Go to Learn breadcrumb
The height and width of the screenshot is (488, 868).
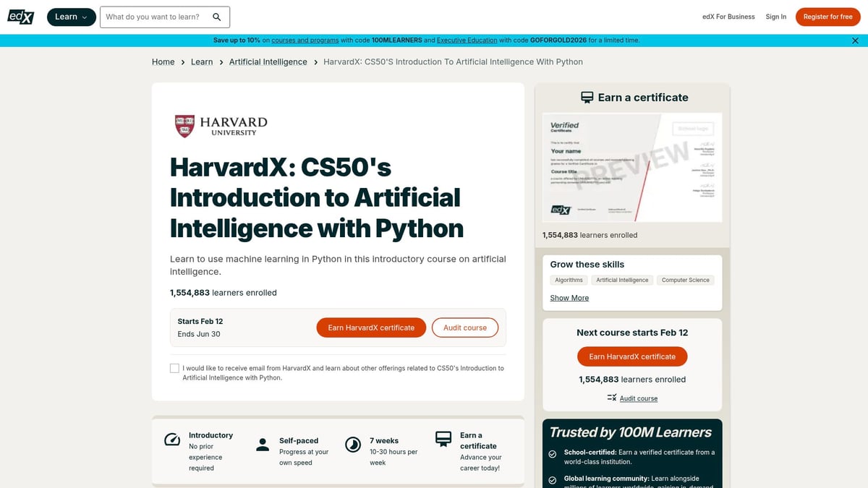pyautogui.click(x=202, y=62)
